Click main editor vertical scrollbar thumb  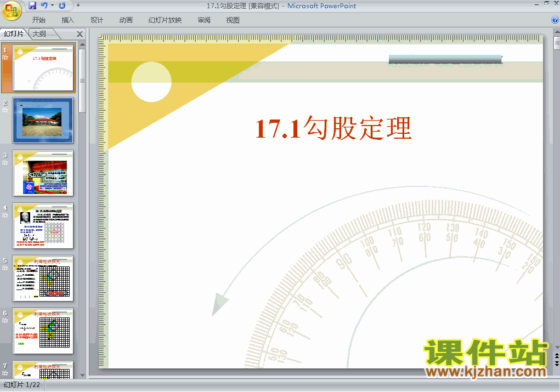click(557, 43)
